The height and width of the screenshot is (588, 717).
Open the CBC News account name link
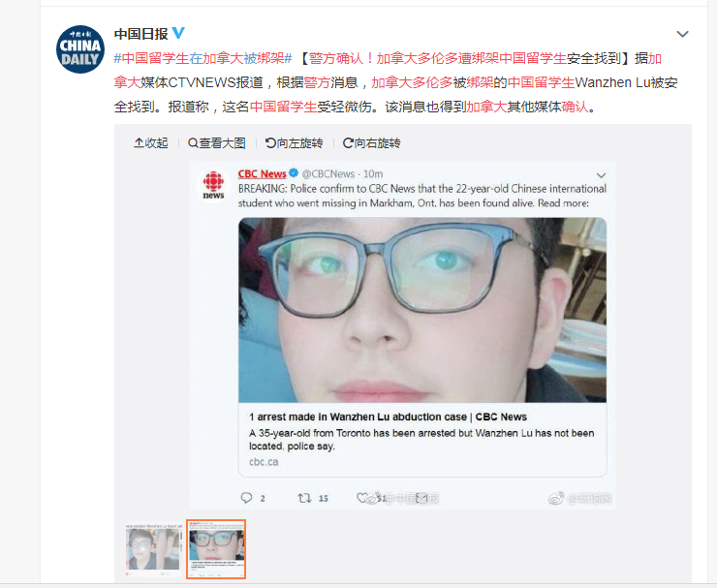point(262,173)
